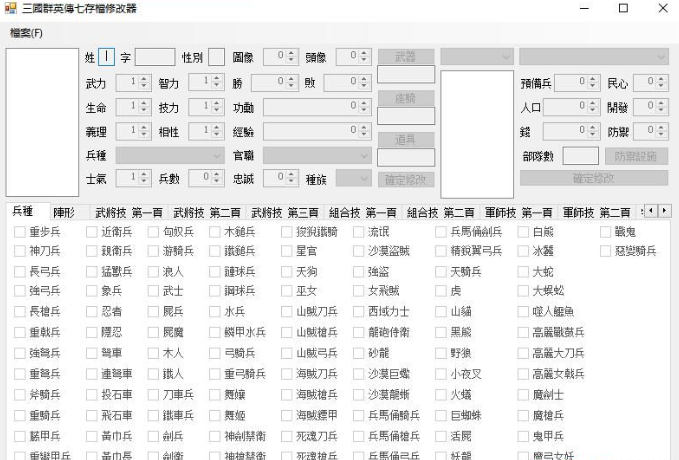Tick the 武士 checkbox
679x460 pixels.
153,291
